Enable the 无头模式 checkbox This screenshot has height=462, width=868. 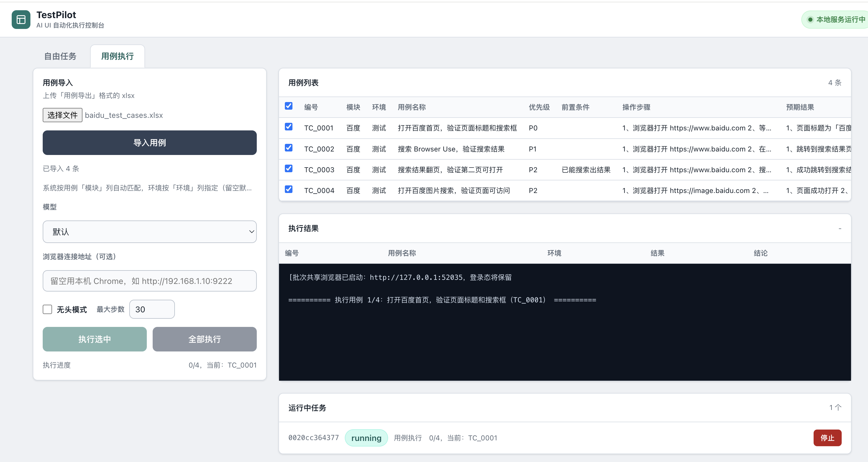pyautogui.click(x=47, y=309)
